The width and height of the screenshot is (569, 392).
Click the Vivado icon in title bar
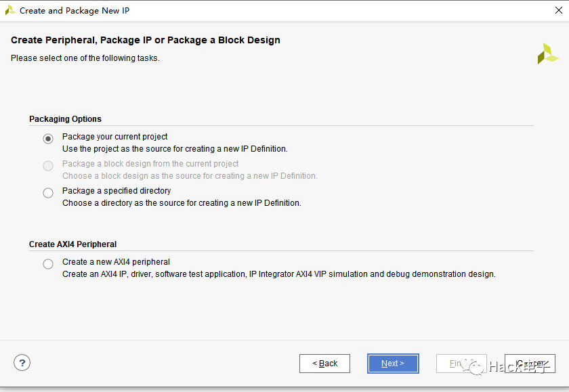10,10
